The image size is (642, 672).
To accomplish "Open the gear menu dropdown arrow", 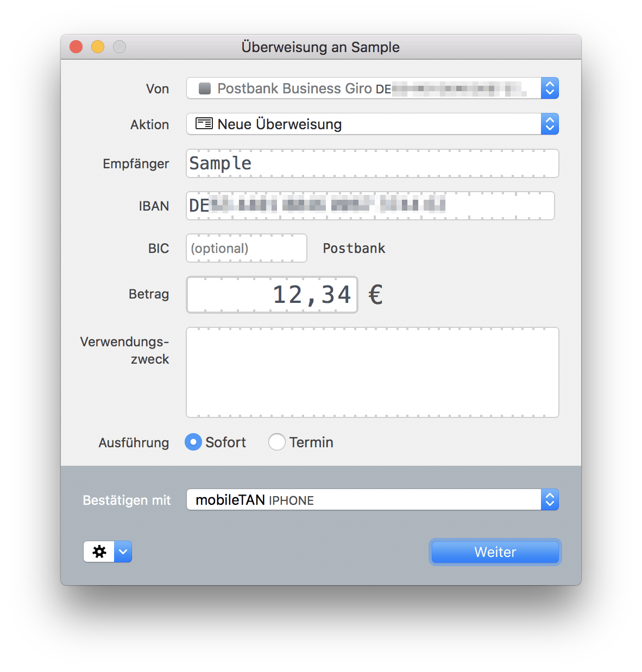I will pyautogui.click(x=123, y=551).
